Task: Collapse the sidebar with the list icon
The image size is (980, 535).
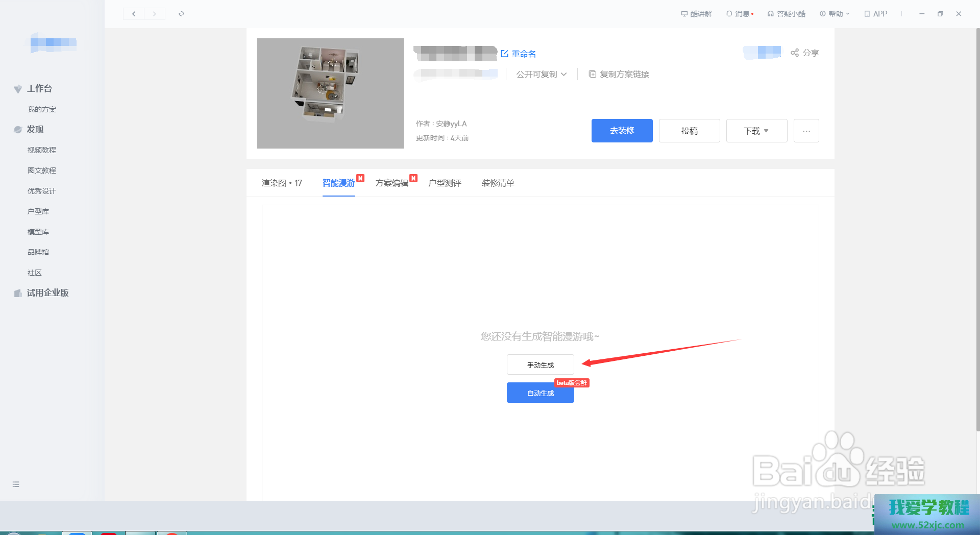Action: [16, 484]
